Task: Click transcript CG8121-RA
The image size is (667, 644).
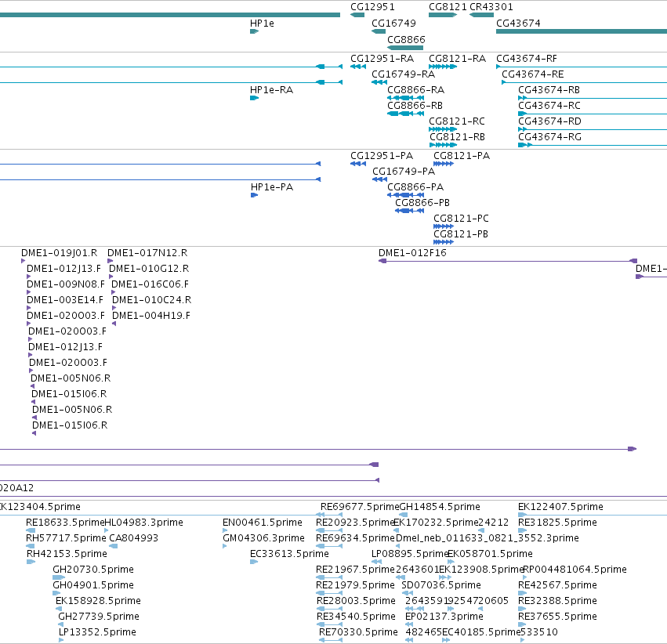Action: pyautogui.click(x=443, y=67)
